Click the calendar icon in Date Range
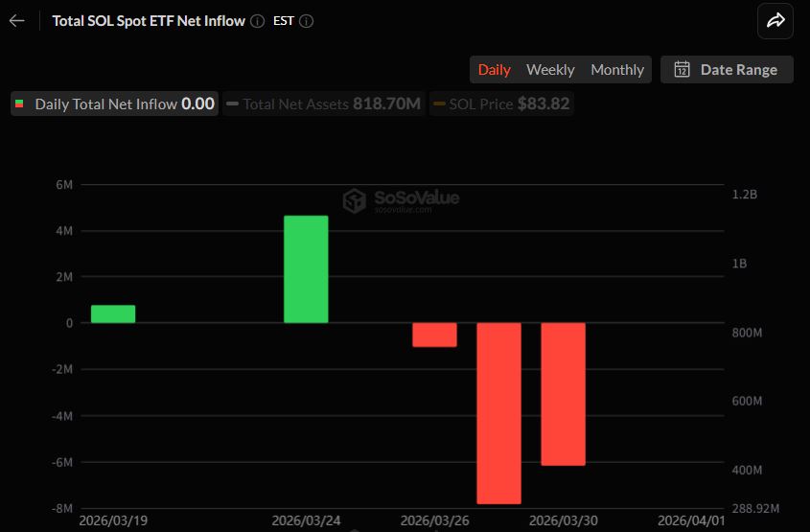 (x=683, y=69)
